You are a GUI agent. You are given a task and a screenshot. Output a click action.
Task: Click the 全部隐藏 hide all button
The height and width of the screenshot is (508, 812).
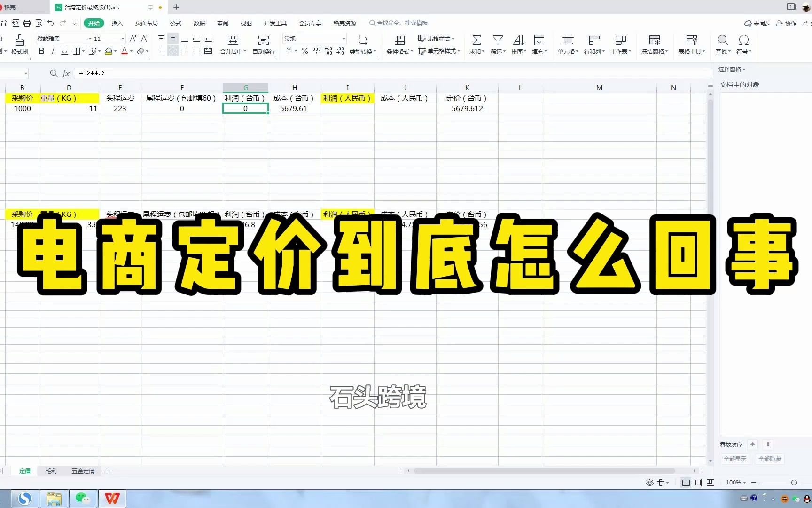770,459
